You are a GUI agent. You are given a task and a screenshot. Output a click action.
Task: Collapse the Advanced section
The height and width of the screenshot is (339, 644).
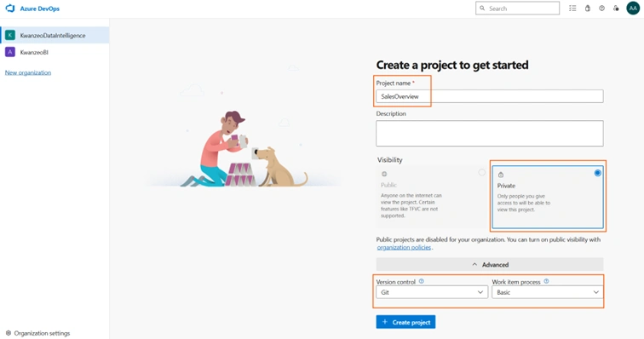[x=490, y=265]
